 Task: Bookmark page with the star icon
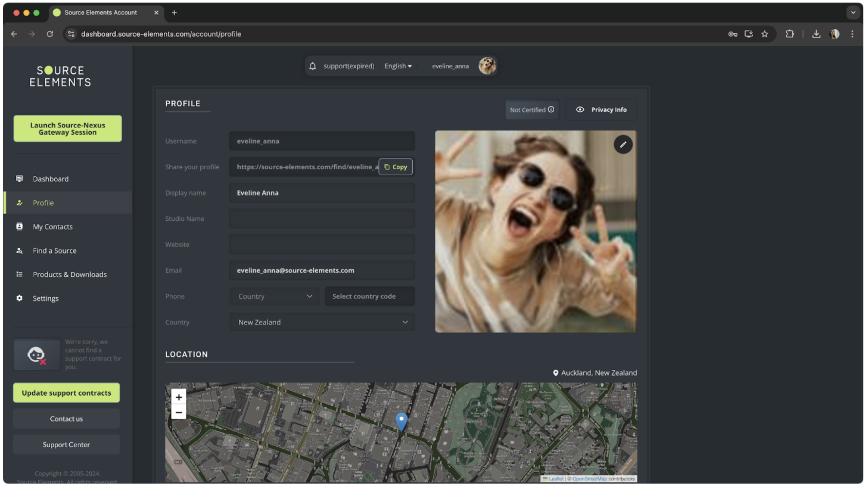click(764, 34)
